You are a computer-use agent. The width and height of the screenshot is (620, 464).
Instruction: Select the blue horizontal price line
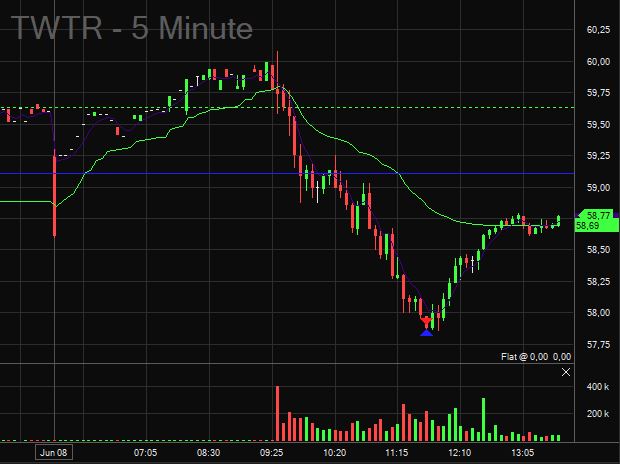[x=287, y=173]
